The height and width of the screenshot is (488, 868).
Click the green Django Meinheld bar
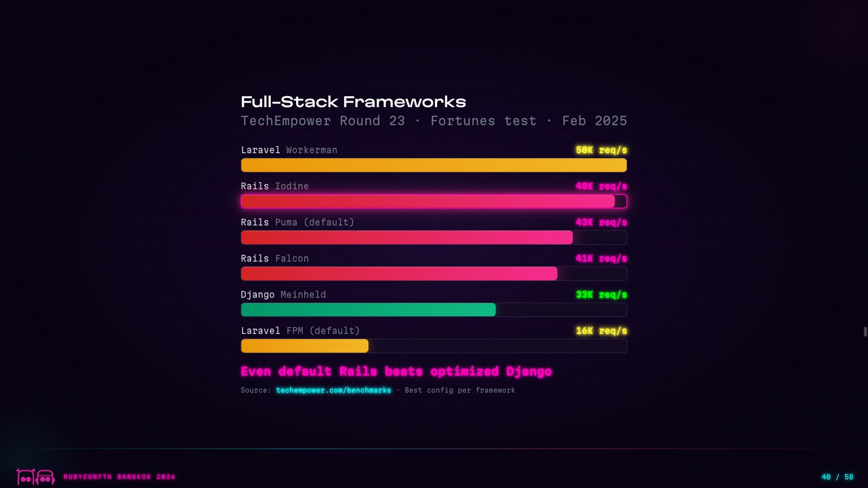tap(434, 310)
